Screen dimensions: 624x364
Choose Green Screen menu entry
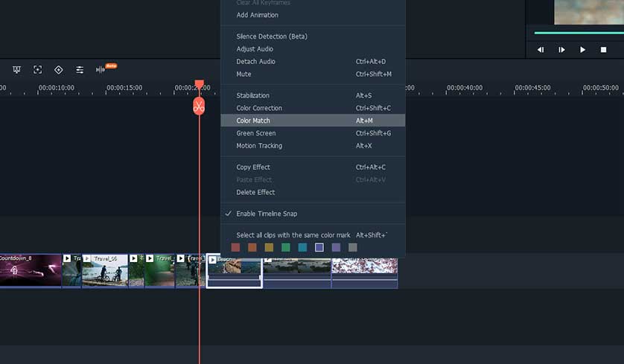pos(313,133)
